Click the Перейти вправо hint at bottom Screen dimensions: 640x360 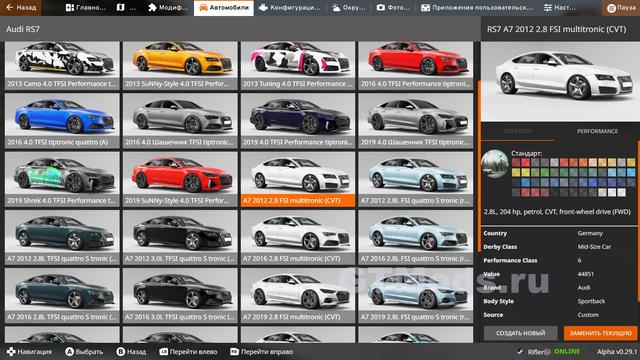click(262, 351)
